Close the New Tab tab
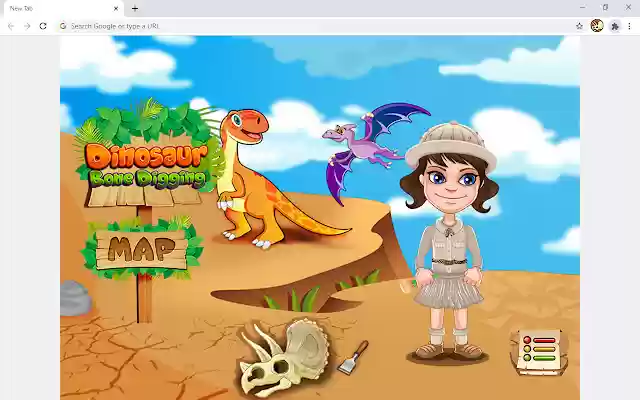 pyautogui.click(x=116, y=8)
